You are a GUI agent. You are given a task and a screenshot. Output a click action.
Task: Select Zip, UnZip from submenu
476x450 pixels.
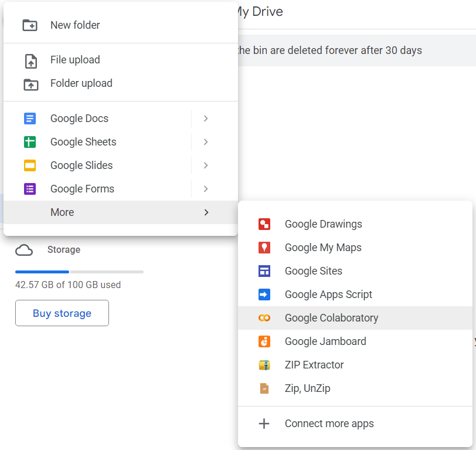coord(355,388)
